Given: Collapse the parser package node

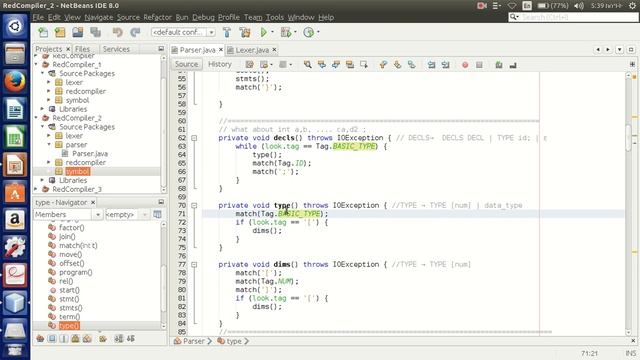Looking at the screenshot, I should point(49,144).
